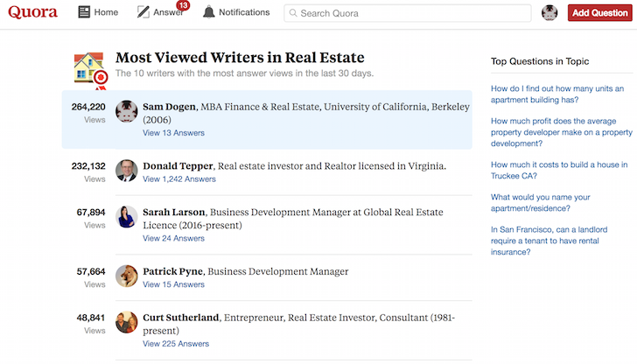
Task: Click the Real Estate house topic icon
Action: (x=91, y=69)
